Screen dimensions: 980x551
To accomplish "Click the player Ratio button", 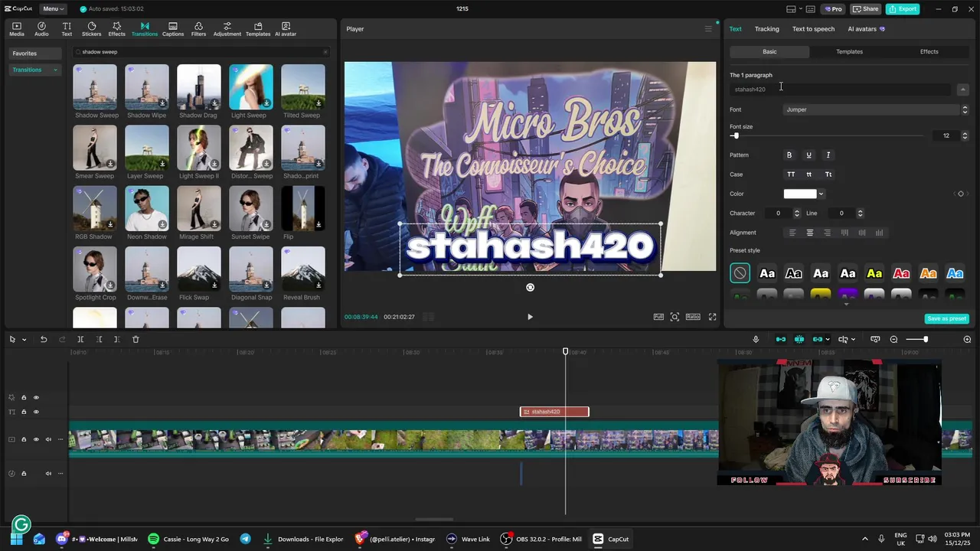I will (693, 317).
